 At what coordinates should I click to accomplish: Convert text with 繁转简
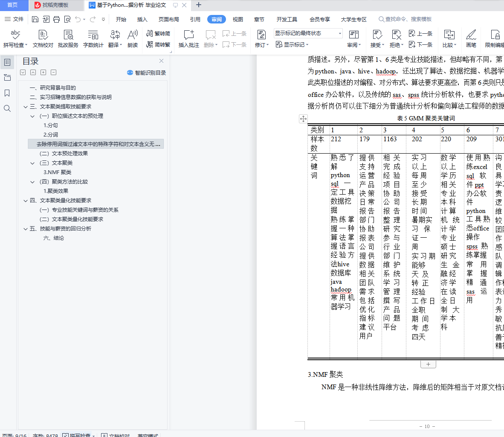click(158, 33)
